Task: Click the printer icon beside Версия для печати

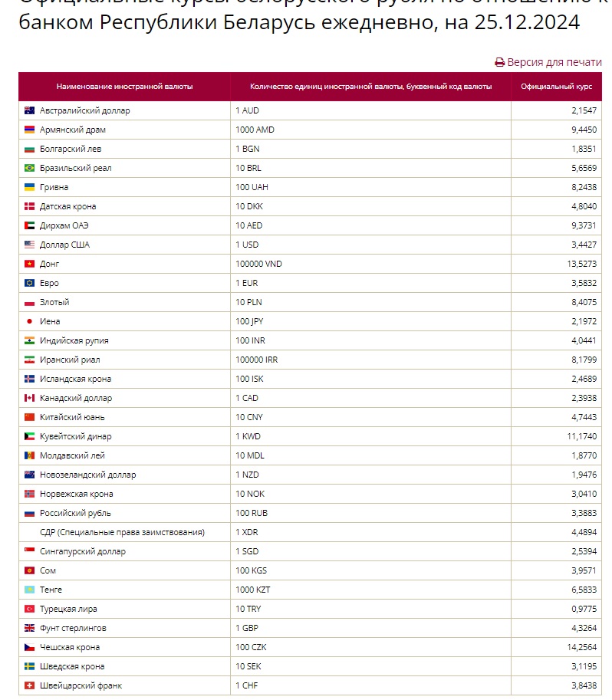Action: 499,63
